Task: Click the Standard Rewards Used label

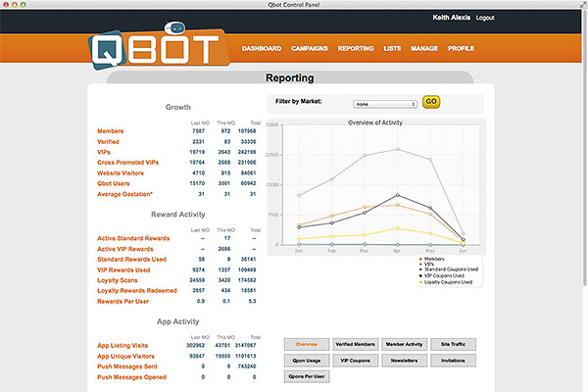Action: [131, 259]
